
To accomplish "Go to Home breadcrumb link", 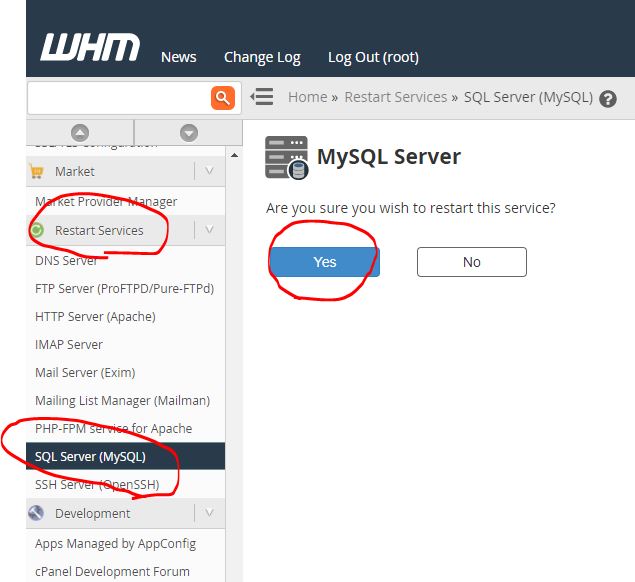I will (307, 97).
